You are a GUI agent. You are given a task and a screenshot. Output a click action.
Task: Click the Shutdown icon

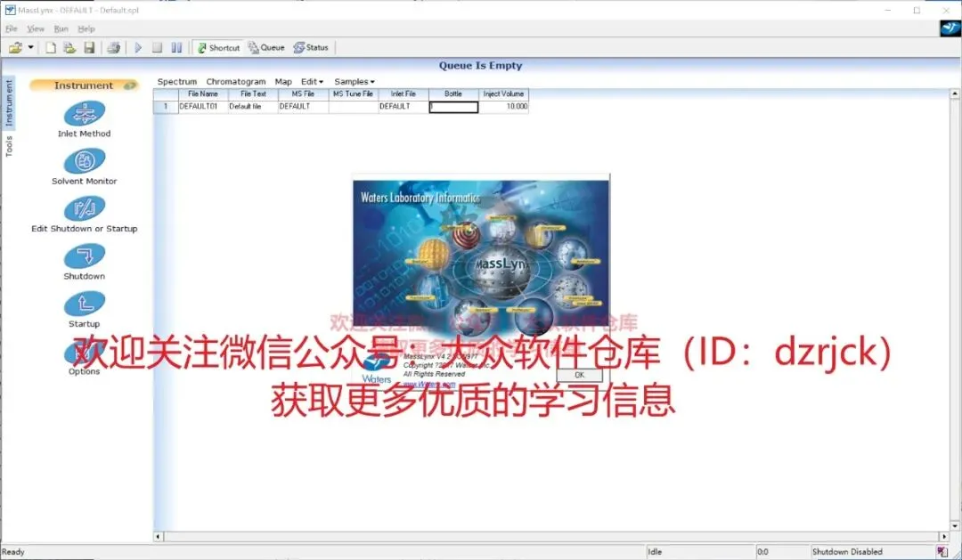tap(84, 256)
